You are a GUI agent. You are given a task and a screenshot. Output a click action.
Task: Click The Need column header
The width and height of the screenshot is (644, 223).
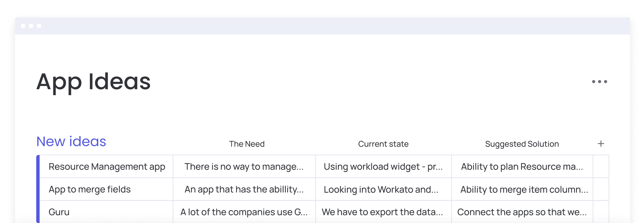[x=247, y=144]
